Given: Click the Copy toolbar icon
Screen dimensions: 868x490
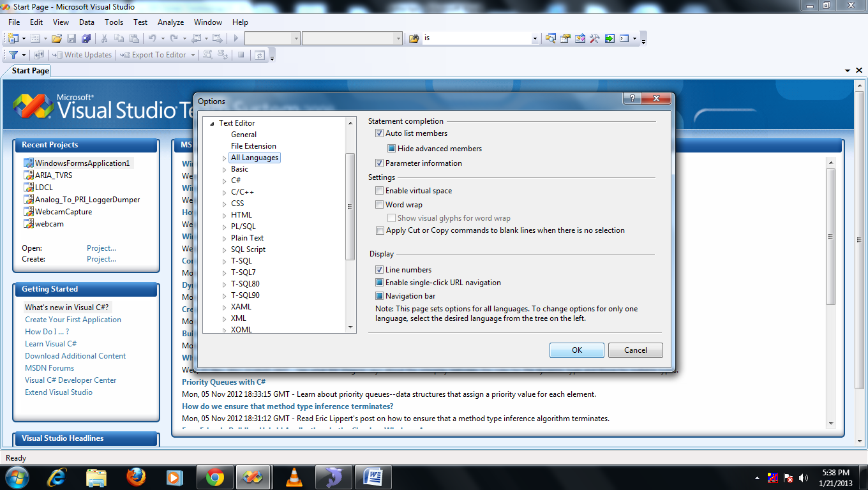Looking at the screenshot, I should pyautogui.click(x=119, y=38).
